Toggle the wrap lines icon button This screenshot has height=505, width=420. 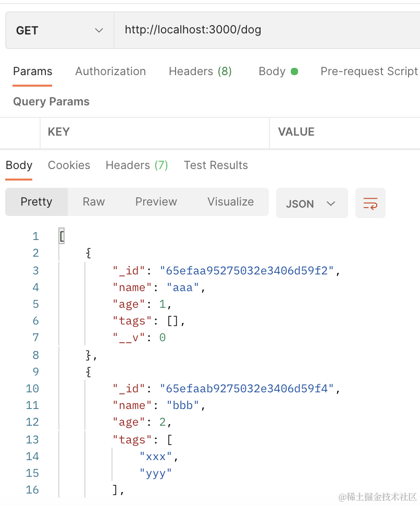(370, 203)
